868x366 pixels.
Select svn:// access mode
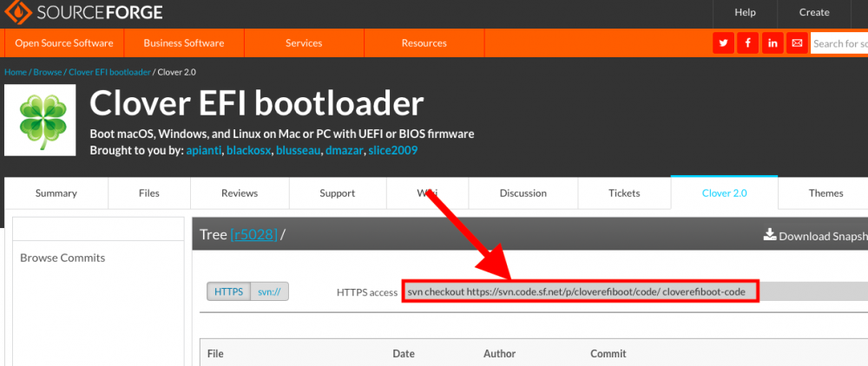pyautogui.click(x=270, y=291)
